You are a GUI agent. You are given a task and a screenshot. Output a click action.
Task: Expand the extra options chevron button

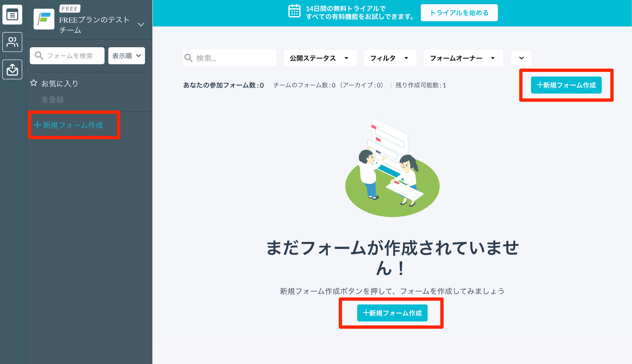521,58
